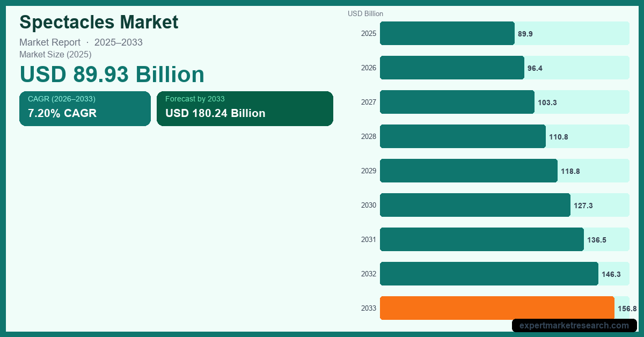Click the USD 89.93 Billion headline figure
Screen dimensions: 644x337
pyautogui.click(x=112, y=75)
